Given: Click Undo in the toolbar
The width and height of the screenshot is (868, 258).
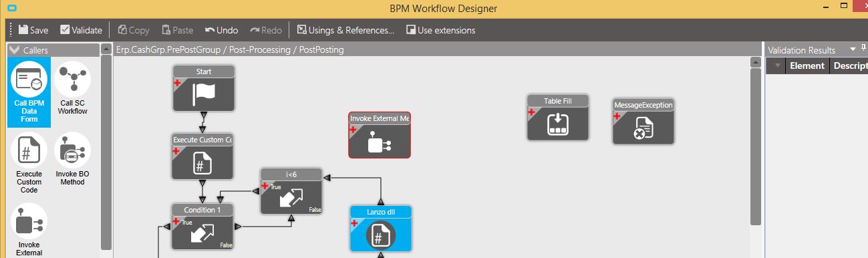Looking at the screenshot, I should [x=221, y=30].
